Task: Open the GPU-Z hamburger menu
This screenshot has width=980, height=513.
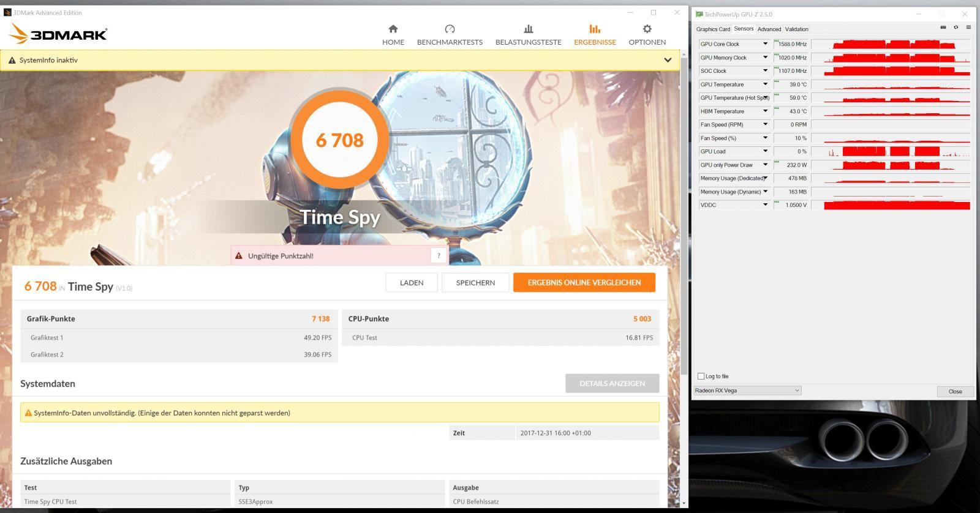Action: click(x=968, y=28)
